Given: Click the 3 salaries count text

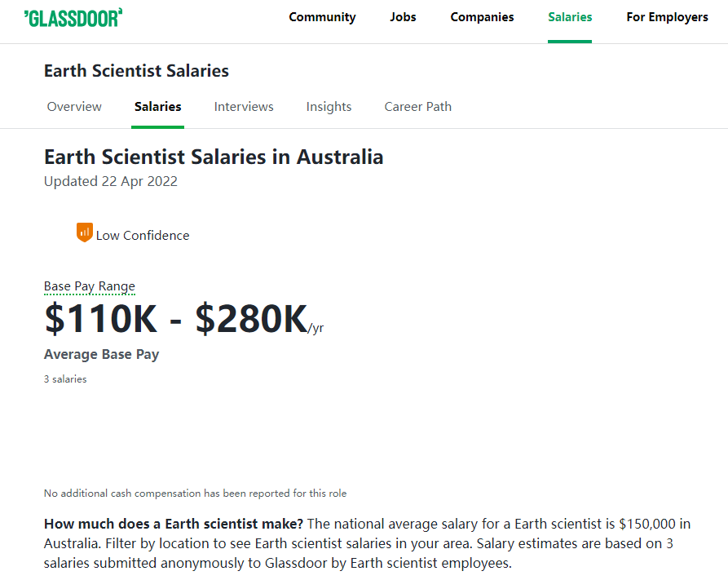Looking at the screenshot, I should tap(65, 379).
